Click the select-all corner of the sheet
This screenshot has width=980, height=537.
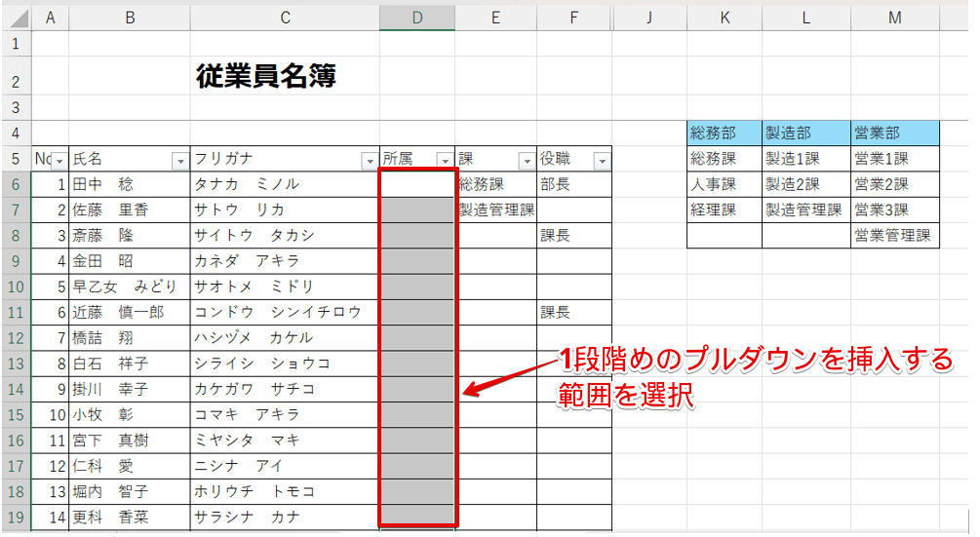tap(16, 17)
